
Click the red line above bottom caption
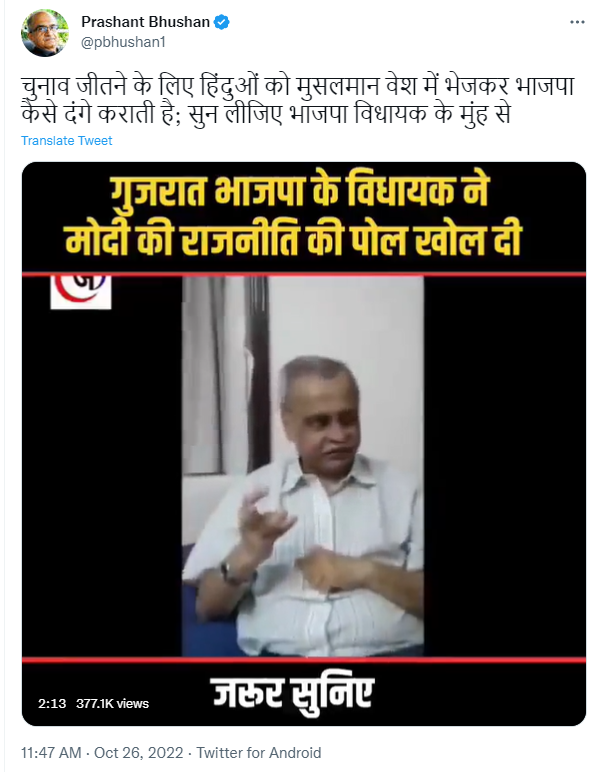pos(304,660)
